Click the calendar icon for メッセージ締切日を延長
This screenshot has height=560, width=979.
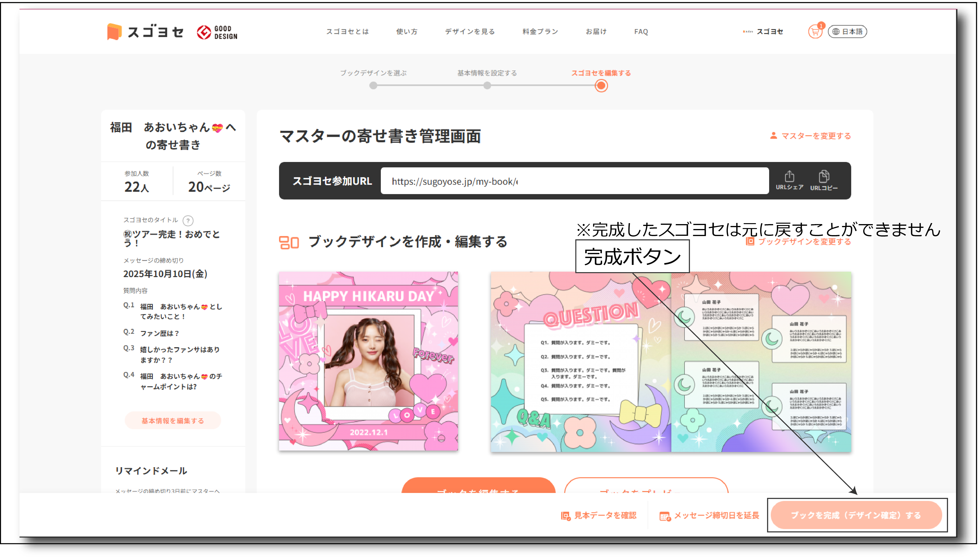pos(664,515)
